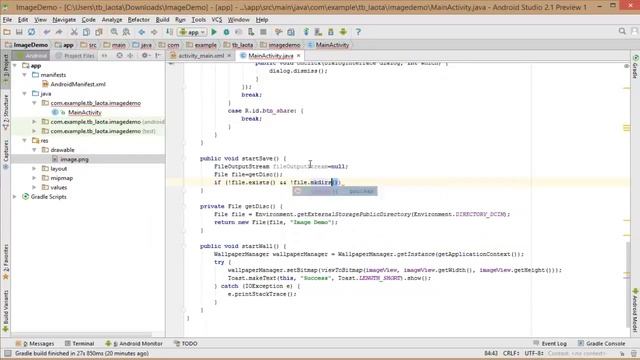Click the UTF-8 encoding status selector
This screenshot has width=640, height=360.
coord(534,353)
